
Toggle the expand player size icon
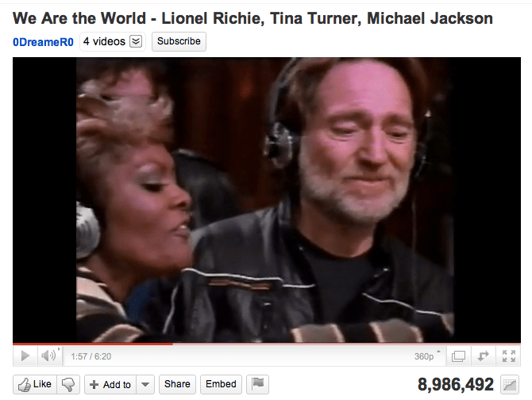[483, 356]
